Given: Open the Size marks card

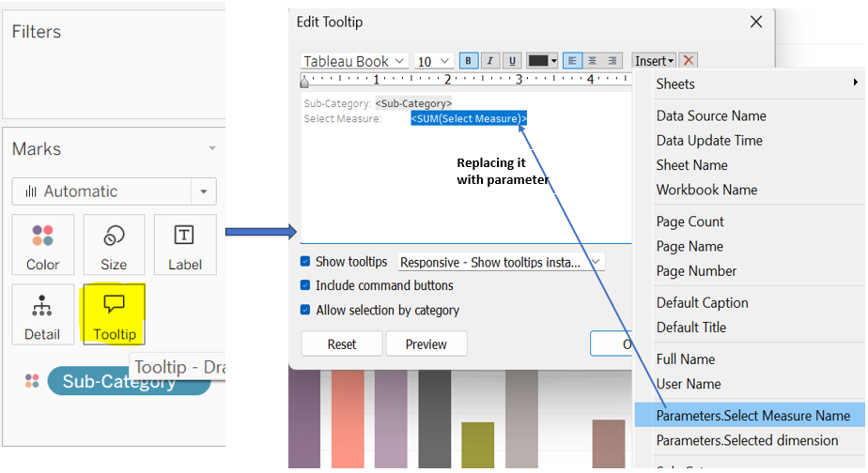Looking at the screenshot, I should (114, 246).
